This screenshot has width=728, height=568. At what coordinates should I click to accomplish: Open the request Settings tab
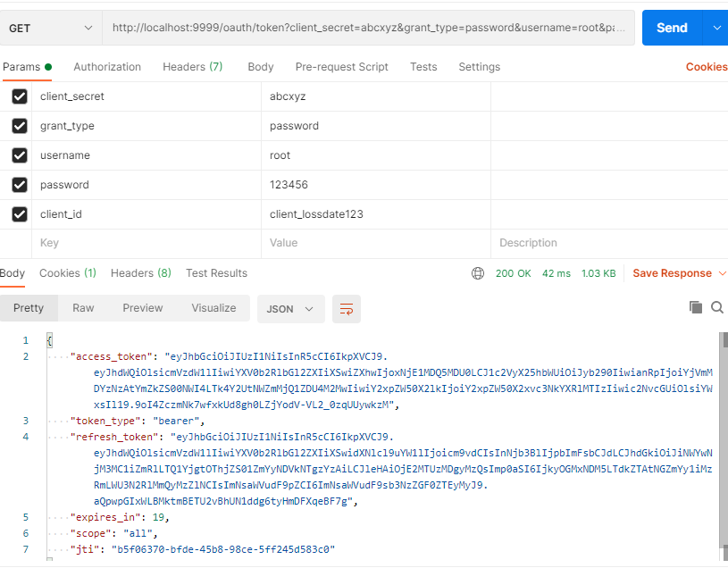pos(480,67)
